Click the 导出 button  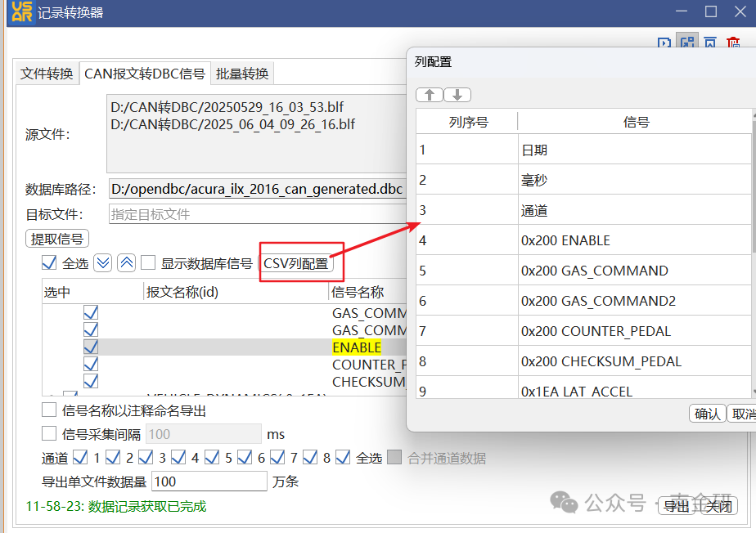click(676, 506)
